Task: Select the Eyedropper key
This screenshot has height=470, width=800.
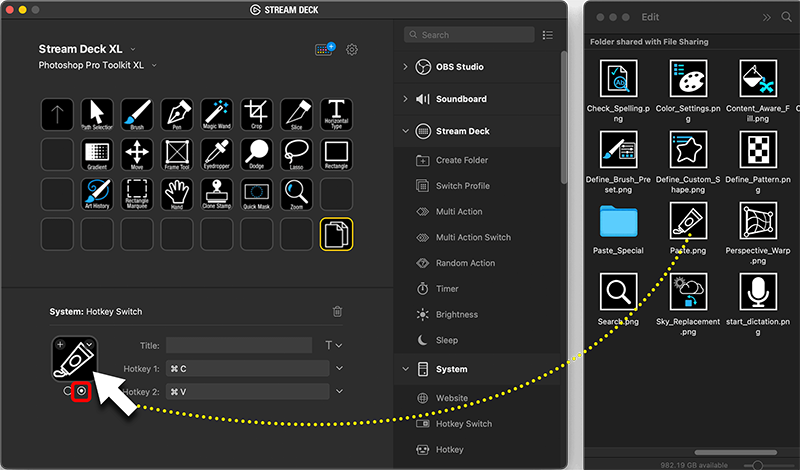Action: click(x=217, y=154)
